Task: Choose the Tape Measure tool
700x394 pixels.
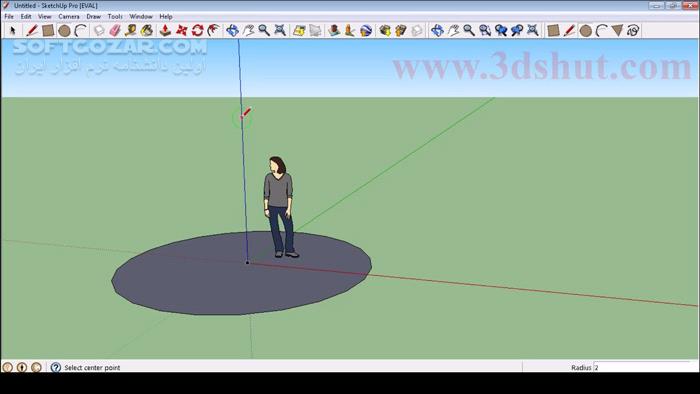Action: coord(131,30)
